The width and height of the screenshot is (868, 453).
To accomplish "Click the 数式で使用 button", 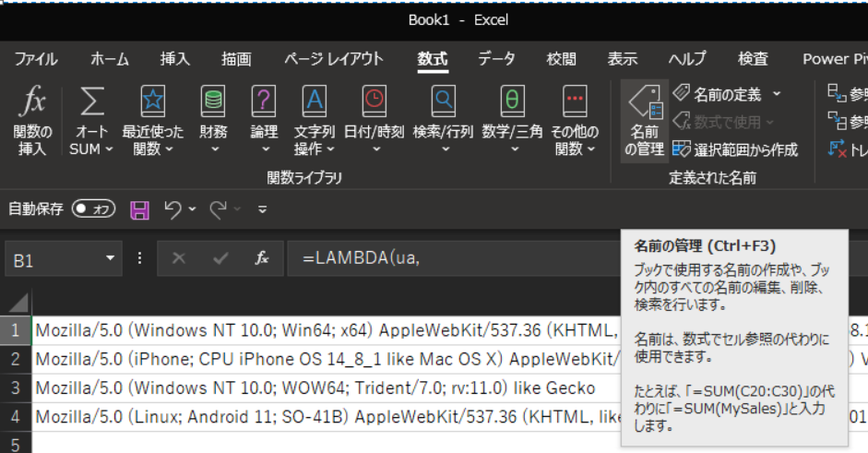I will click(723, 122).
